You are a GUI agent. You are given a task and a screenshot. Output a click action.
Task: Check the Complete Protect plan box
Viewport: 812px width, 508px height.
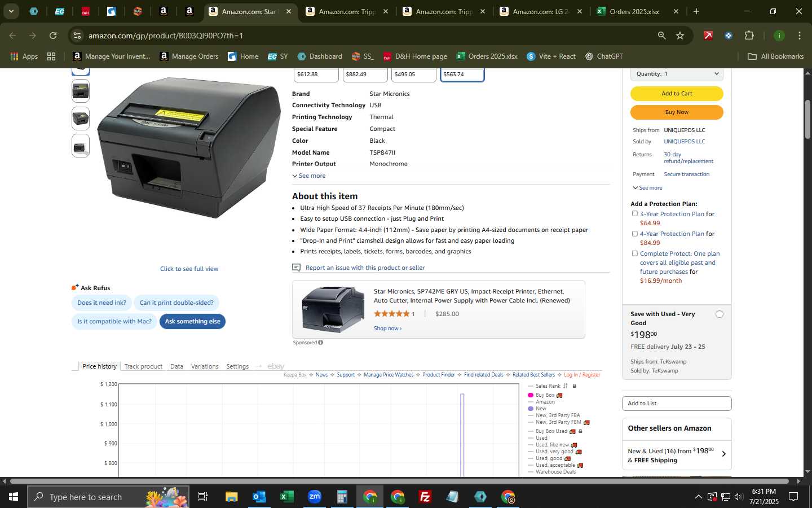pyautogui.click(x=635, y=253)
